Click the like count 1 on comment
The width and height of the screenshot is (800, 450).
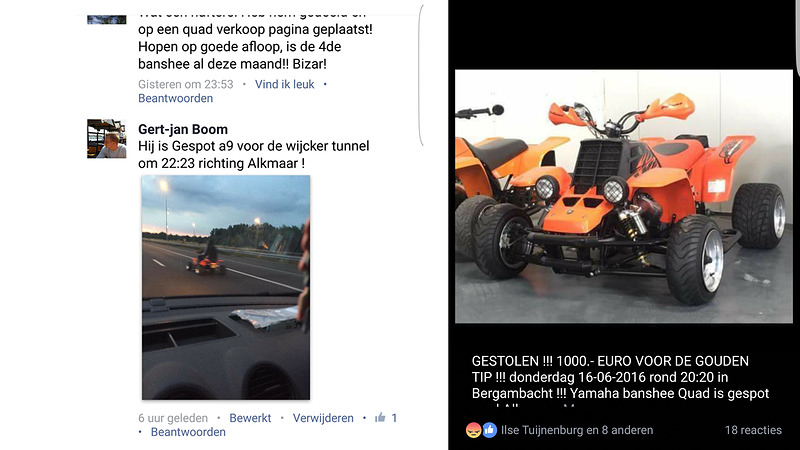(394, 418)
